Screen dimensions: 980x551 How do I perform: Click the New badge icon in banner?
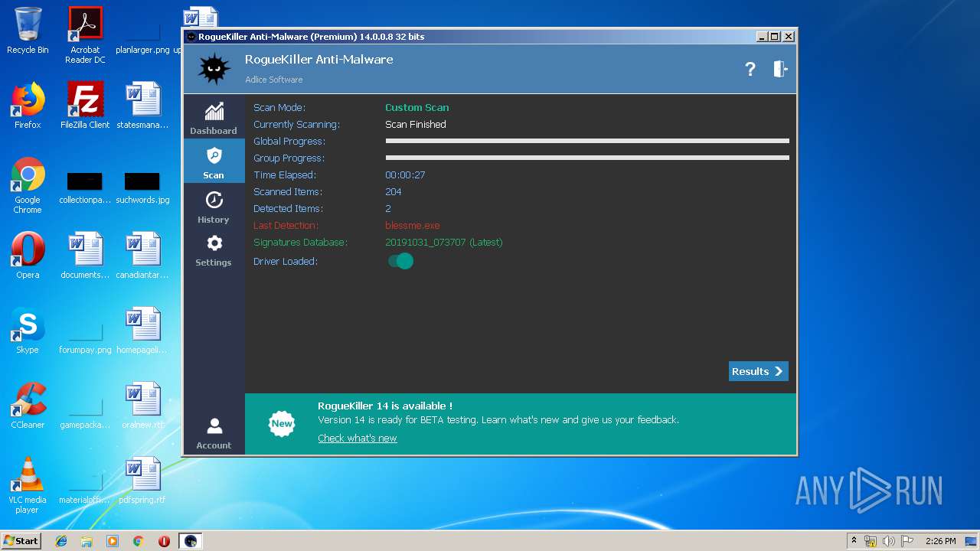tap(282, 423)
